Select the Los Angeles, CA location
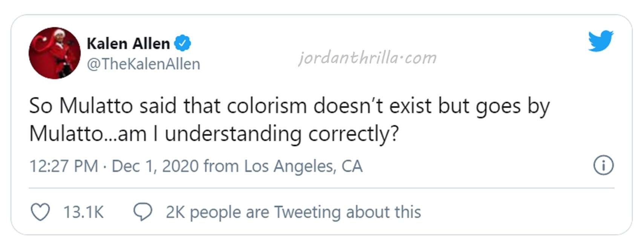This screenshot has width=644, height=251. (x=303, y=166)
